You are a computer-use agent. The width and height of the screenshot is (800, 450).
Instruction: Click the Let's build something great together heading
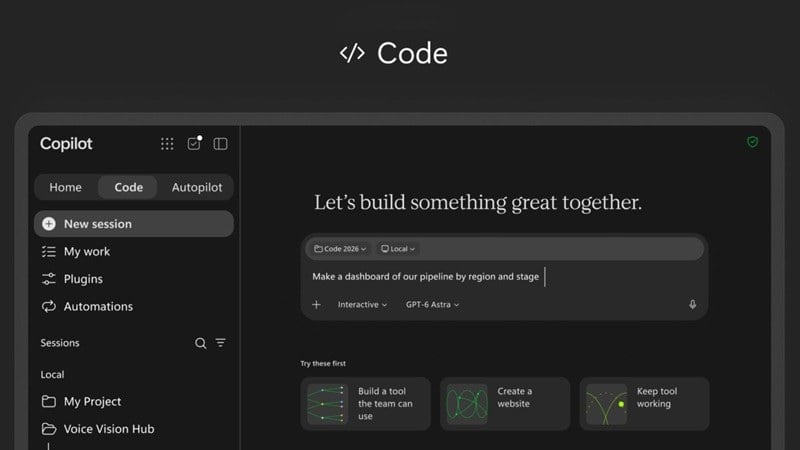coord(478,203)
